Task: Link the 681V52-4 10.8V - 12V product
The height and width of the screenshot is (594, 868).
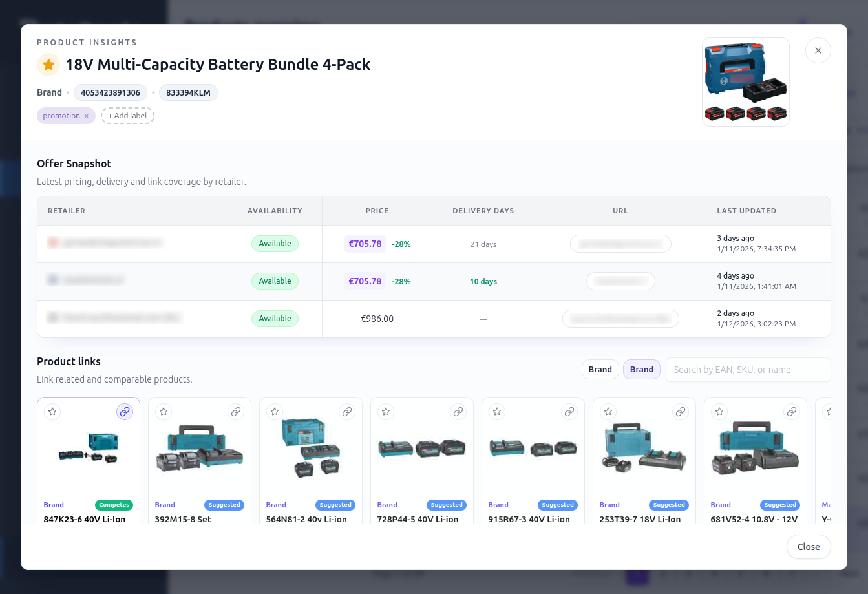Action: pyautogui.click(x=792, y=412)
